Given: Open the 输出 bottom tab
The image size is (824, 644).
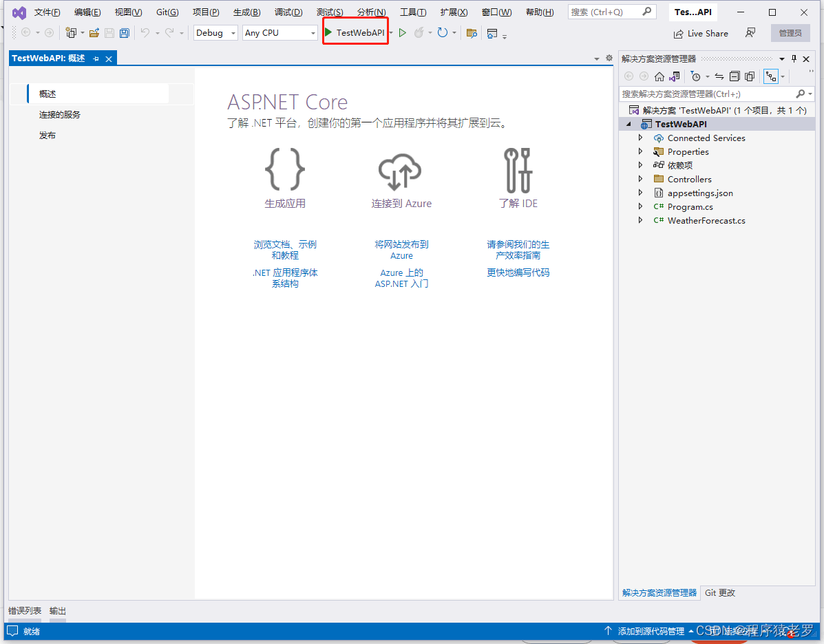Looking at the screenshot, I should pyautogui.click(x=58, y=611).
